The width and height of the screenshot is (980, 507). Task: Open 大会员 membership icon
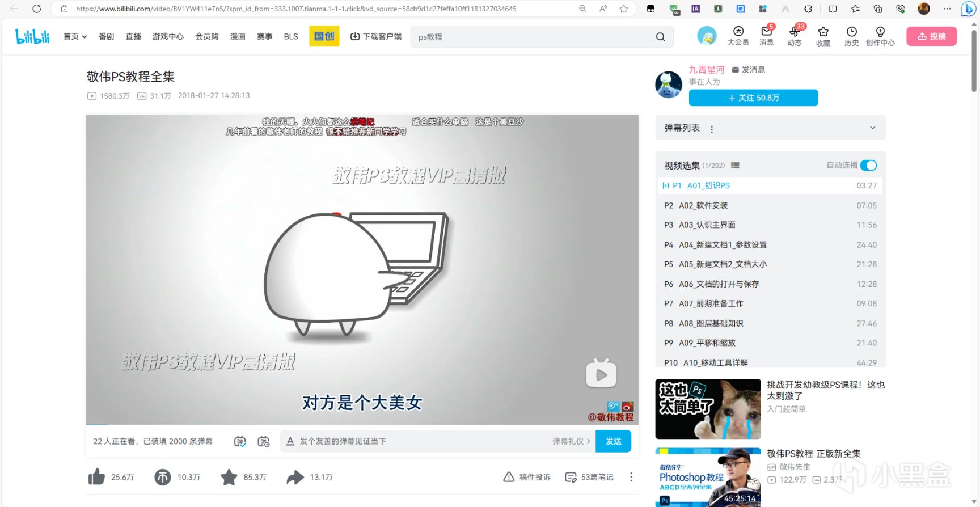738,36
